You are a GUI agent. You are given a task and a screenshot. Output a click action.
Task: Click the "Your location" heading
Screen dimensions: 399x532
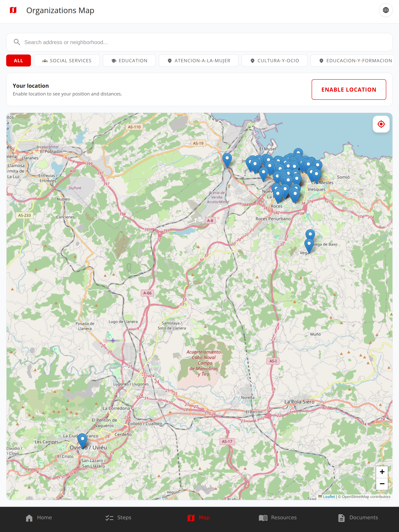pyautogui.click(x=31, y=86)
